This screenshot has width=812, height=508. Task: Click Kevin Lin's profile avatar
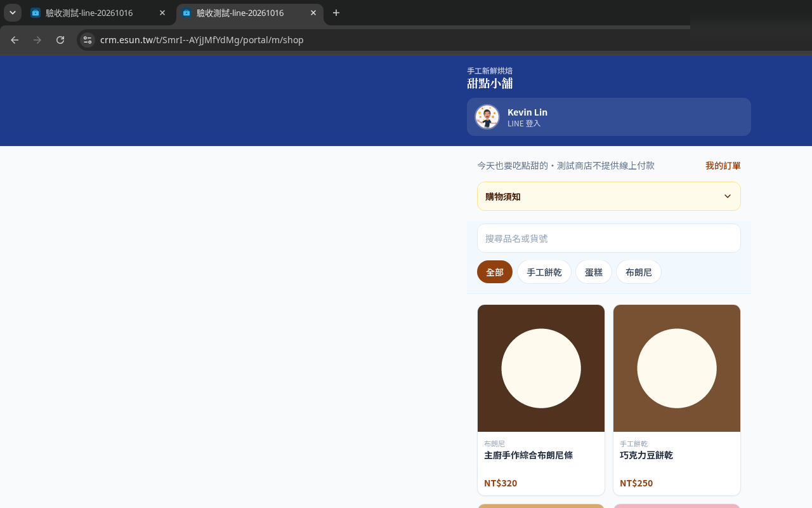487,117
